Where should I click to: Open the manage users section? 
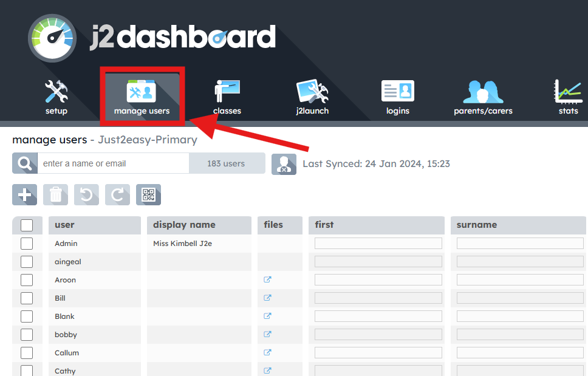(142, 97)
